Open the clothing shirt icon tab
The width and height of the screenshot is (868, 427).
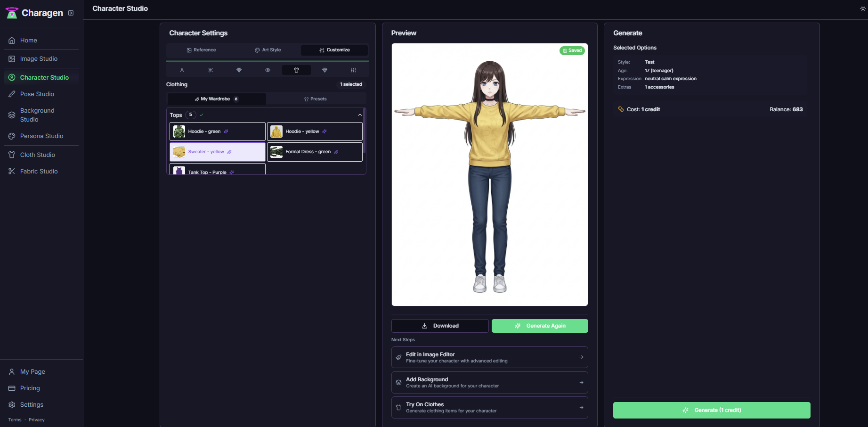point(296,70)
